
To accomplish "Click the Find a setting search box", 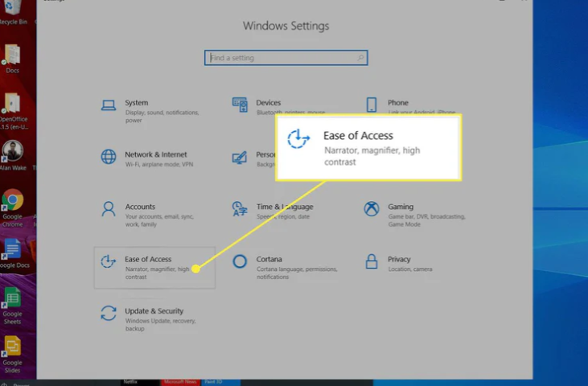I will coord(282,58).
